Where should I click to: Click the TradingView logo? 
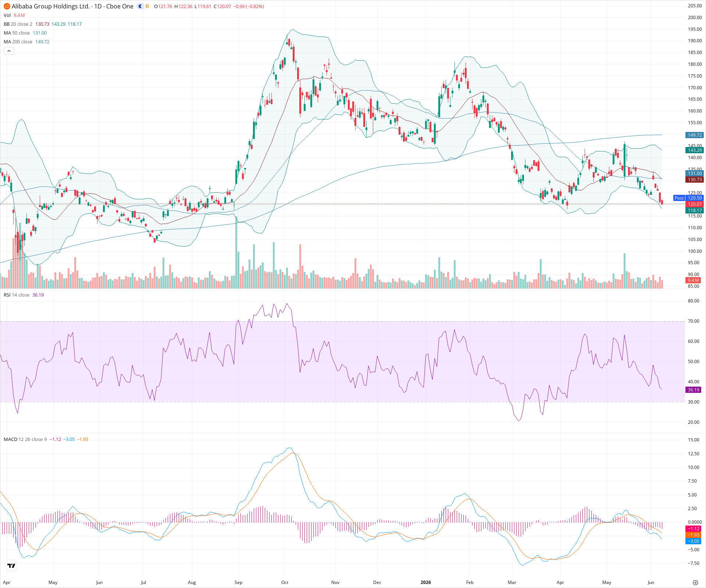click(11, 566)
